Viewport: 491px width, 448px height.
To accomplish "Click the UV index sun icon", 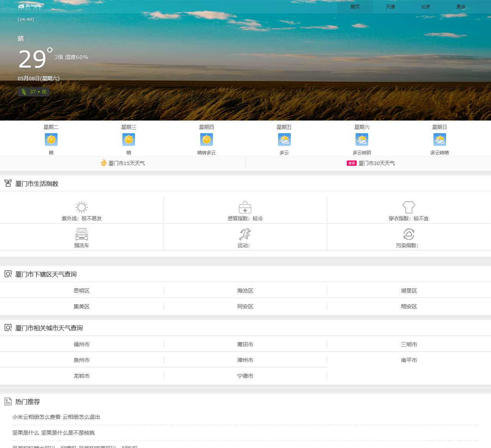I will pos(82,207).
